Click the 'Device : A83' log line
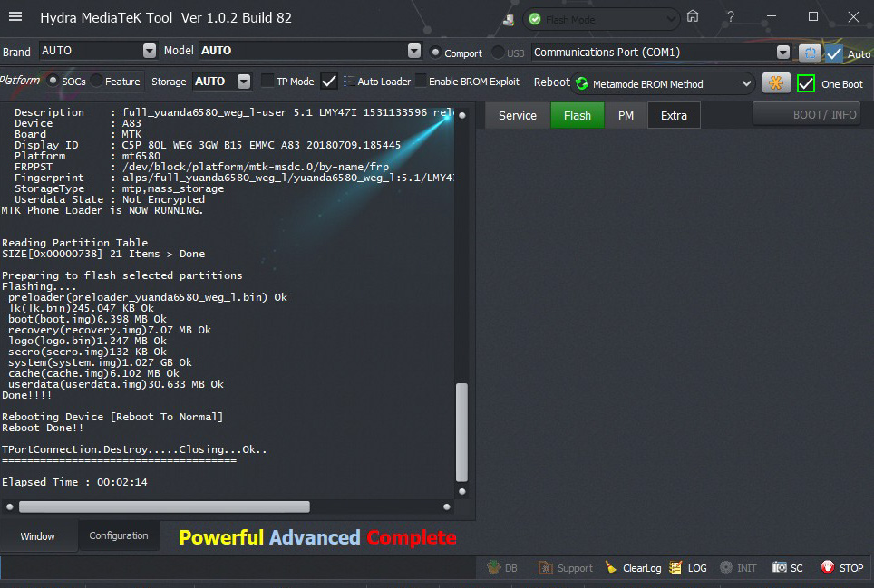 coord(78,123)
